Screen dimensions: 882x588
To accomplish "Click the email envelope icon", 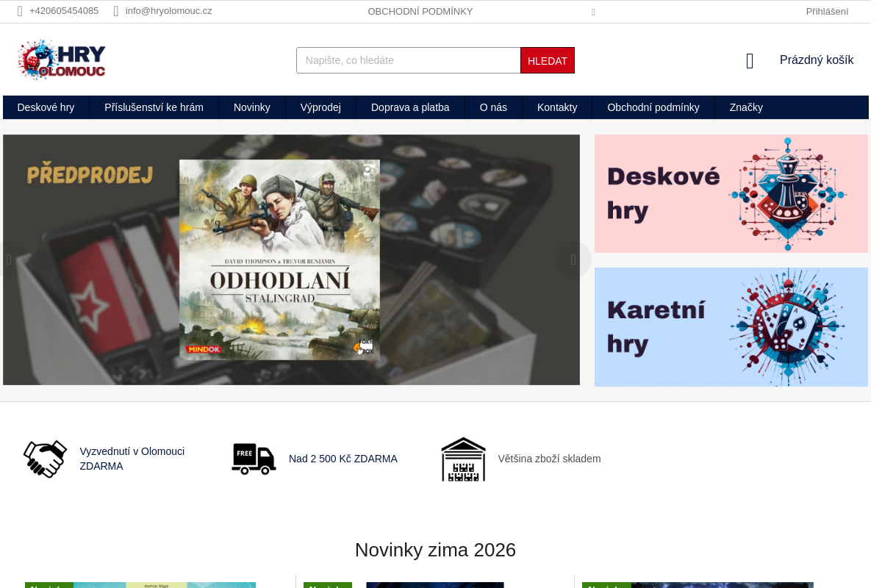I will [116, 11].
